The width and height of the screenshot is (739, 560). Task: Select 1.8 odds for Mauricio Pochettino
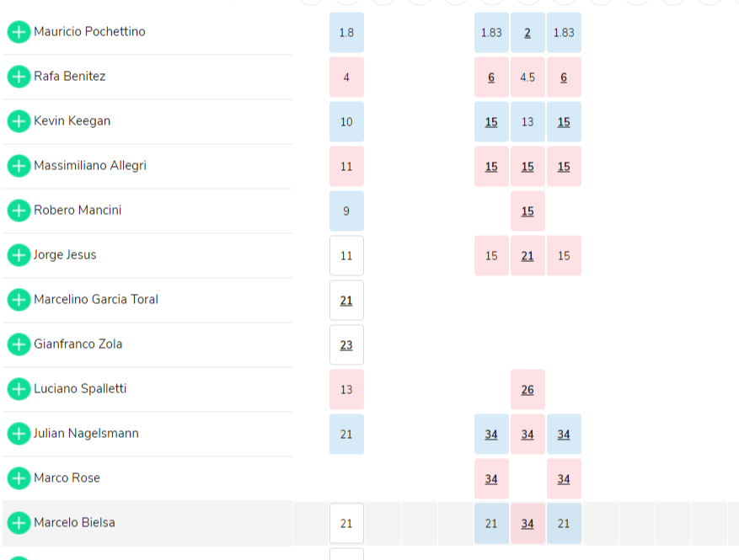346,33
